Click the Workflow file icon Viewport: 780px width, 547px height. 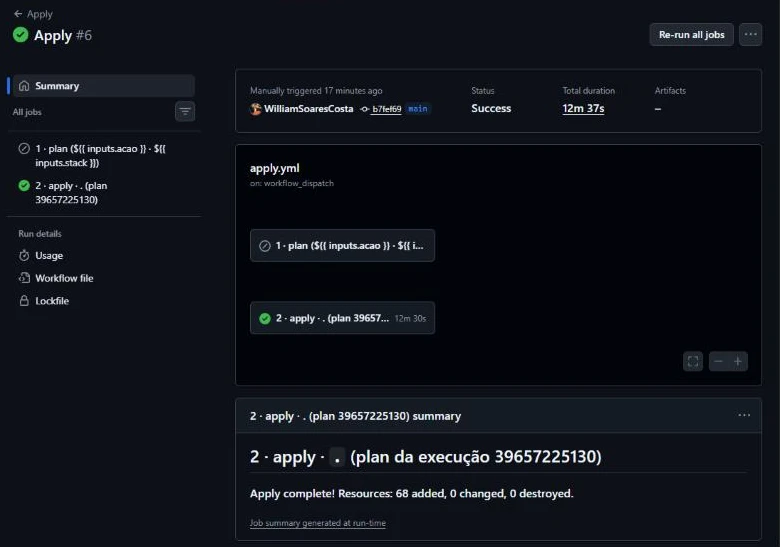tap(24, 278)
